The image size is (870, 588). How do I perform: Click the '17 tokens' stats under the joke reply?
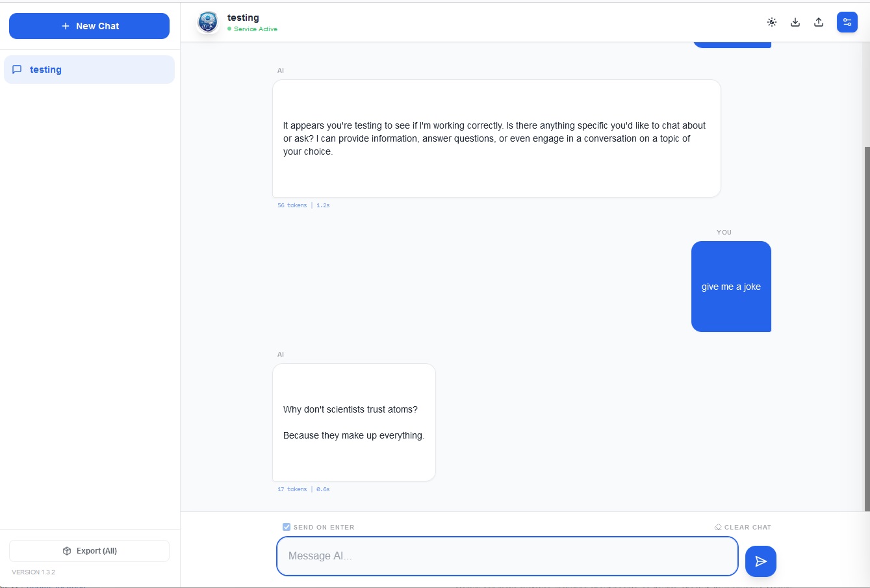tap(292, 489)
